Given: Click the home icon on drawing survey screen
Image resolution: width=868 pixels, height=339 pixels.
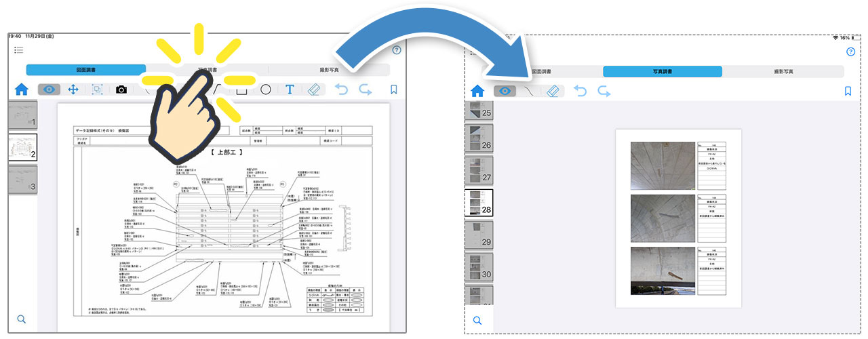Looking at the screenshot, I should [22, 89].
